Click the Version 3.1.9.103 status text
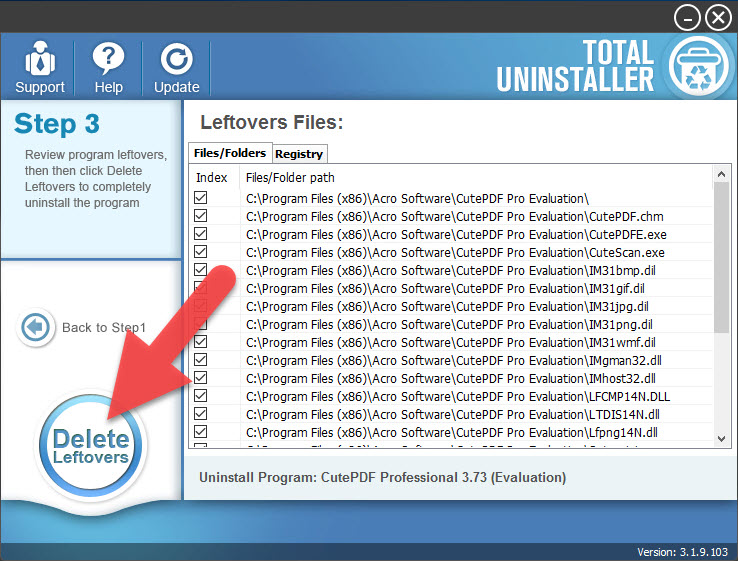Screen dimensions: 738x561 (x=682, y=552)
